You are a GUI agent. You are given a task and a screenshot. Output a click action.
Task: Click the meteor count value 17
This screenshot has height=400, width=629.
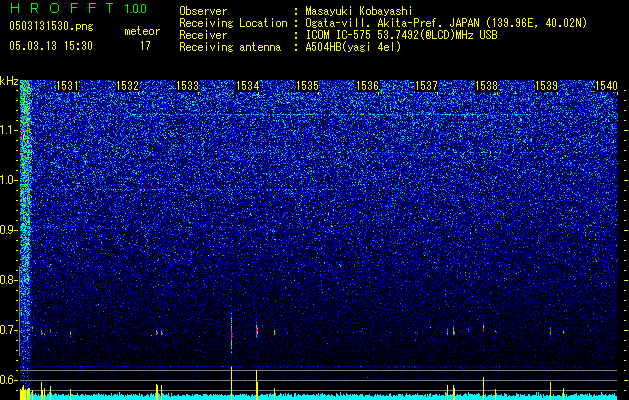pos(145,46)
